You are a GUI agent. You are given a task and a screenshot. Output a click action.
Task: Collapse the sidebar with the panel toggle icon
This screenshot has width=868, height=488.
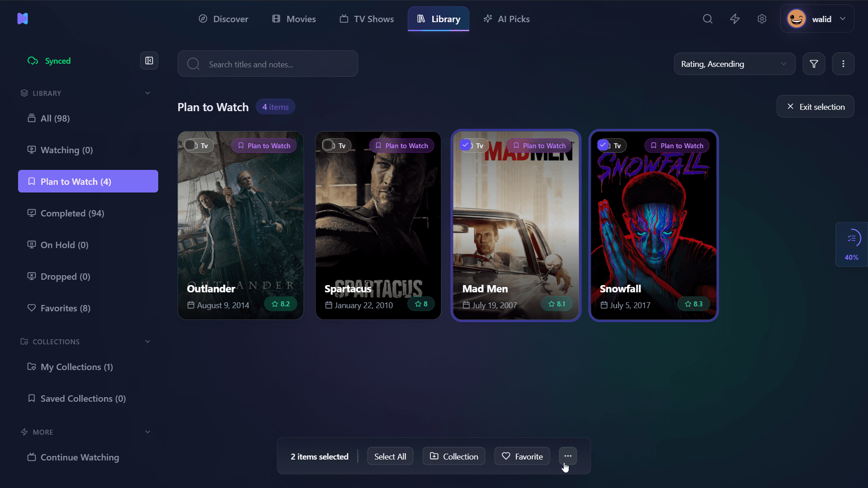click(x=149, y=61)
